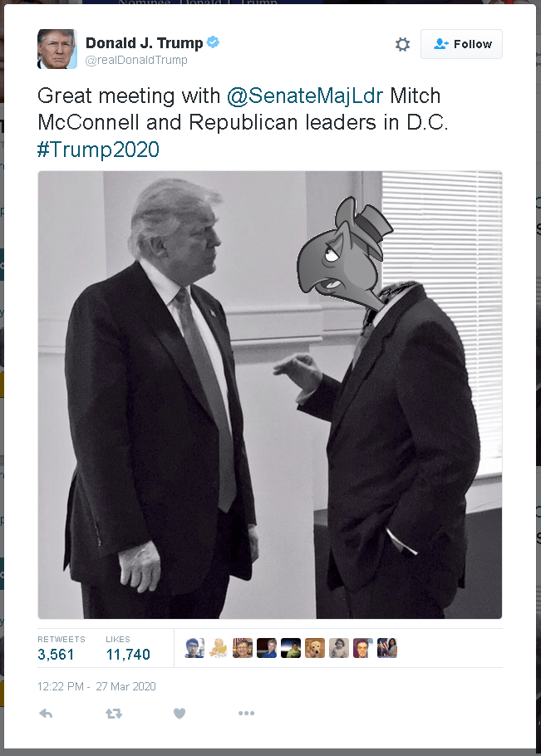This screenshot has height=756, width=541.
Task: Click the @realDonaldTrump handle
Action: (136, 60)
